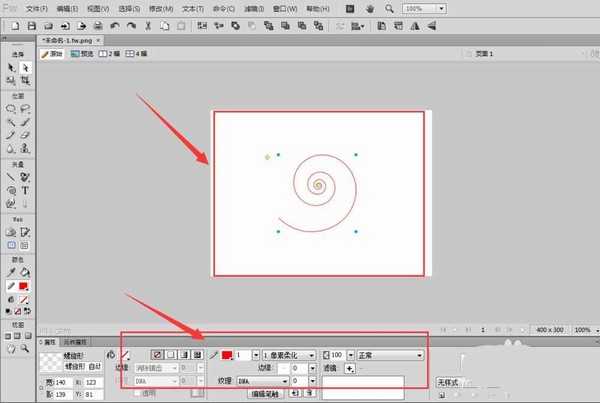The image size is (600, 403).
Task: Pick the Eyedropper tool in colors section
Action: (x=11, y=271)
